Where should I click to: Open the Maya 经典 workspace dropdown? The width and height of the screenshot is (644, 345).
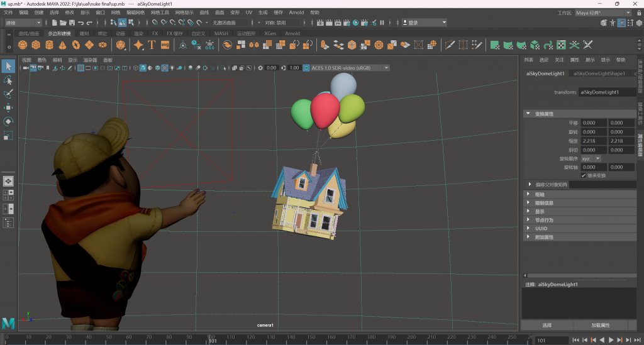[602, 13]
